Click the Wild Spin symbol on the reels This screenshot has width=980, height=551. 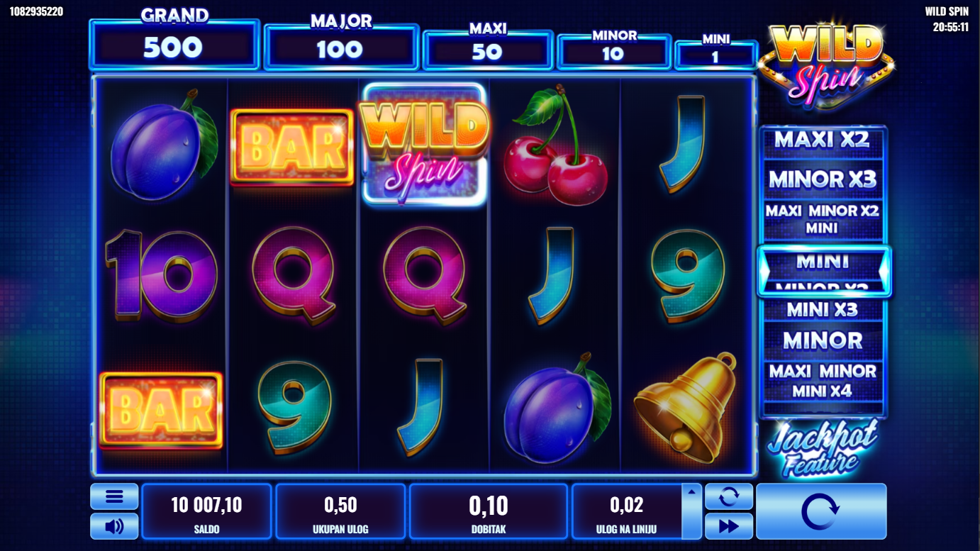(x=424, y=145)
